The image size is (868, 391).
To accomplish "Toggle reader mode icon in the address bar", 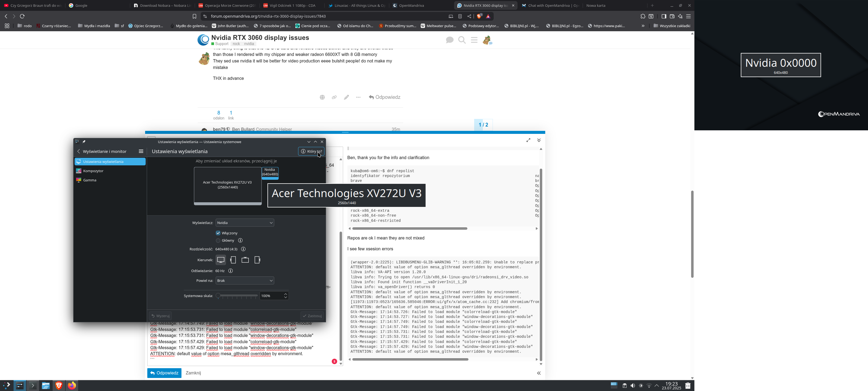I will (460, 16).
